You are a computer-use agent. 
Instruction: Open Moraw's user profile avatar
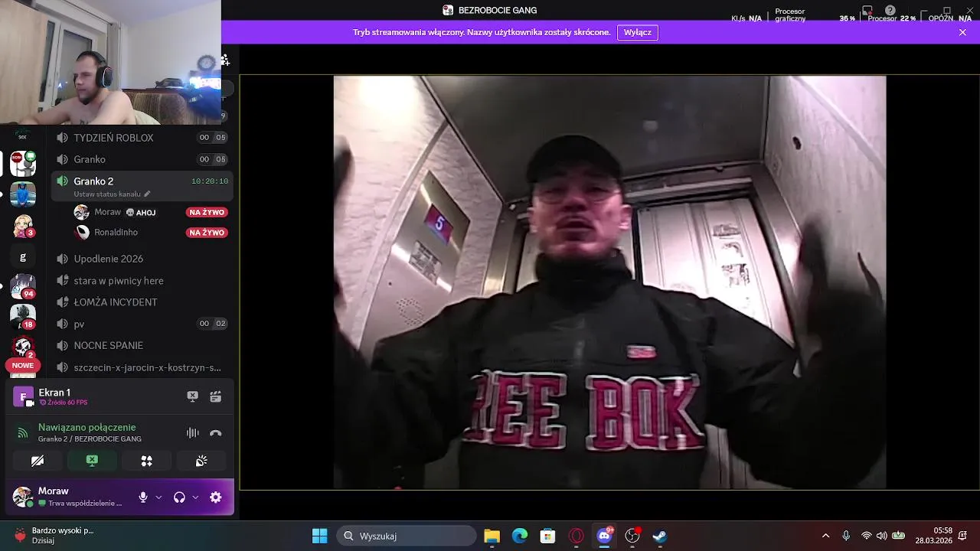pyautogui.click(x=23, y=497)
